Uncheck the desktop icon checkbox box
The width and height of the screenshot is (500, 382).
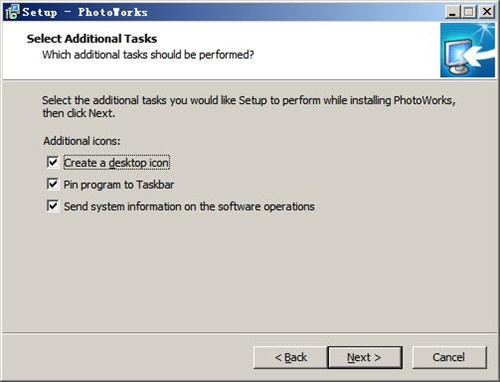coord(53,162)
